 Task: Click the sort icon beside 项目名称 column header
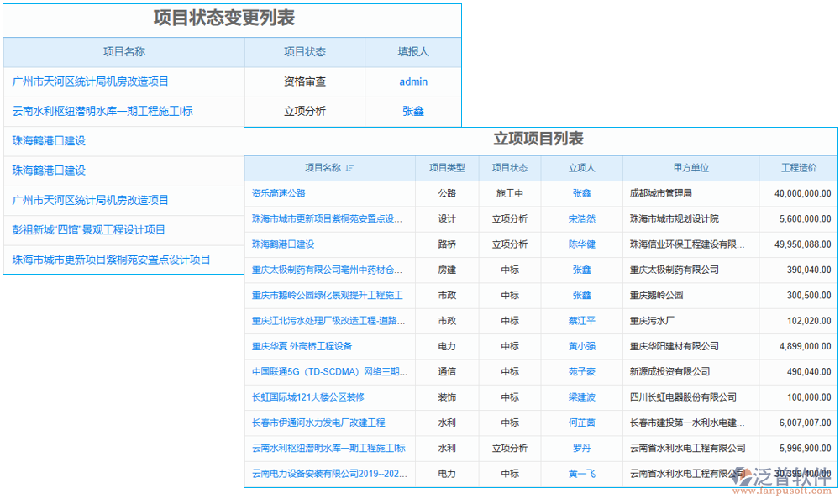[x=351, y=168]
